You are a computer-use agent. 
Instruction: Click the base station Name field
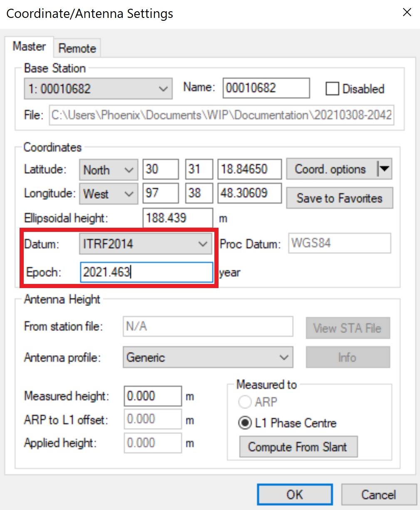coord(266,88)
